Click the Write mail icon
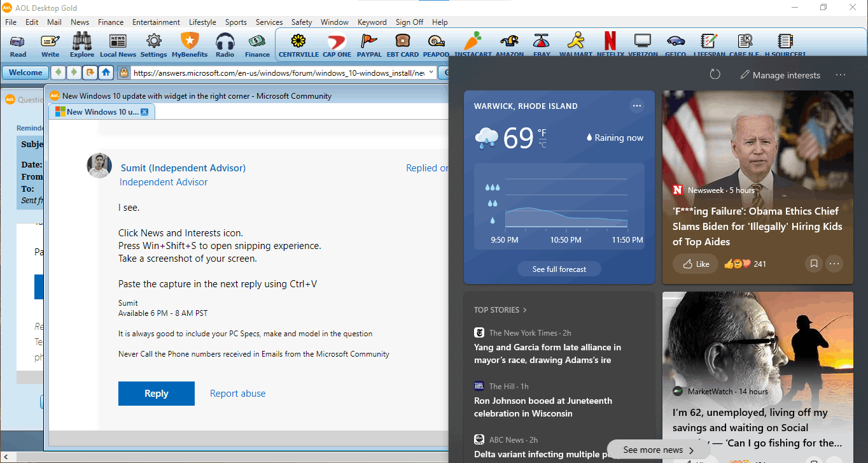This screenshot has height=463, width=868. point(50,45)
